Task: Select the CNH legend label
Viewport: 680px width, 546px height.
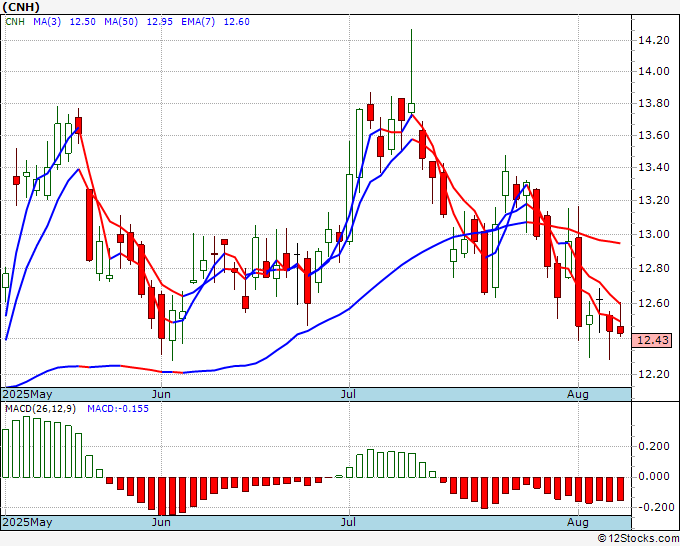Action: coord(17,22)
